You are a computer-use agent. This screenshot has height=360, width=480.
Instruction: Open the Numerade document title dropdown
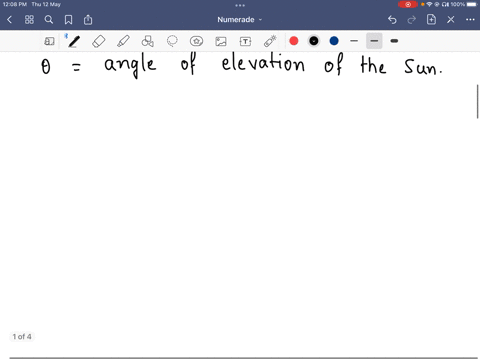pos(240,20)
